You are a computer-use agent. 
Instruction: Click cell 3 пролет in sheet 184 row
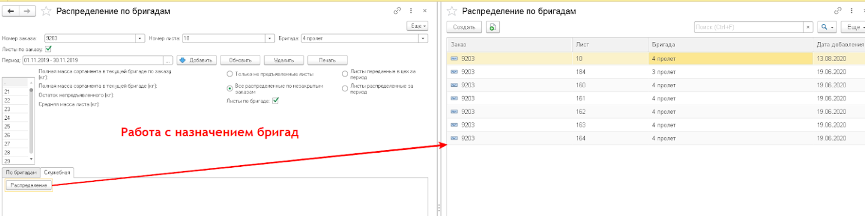point(730,72)
